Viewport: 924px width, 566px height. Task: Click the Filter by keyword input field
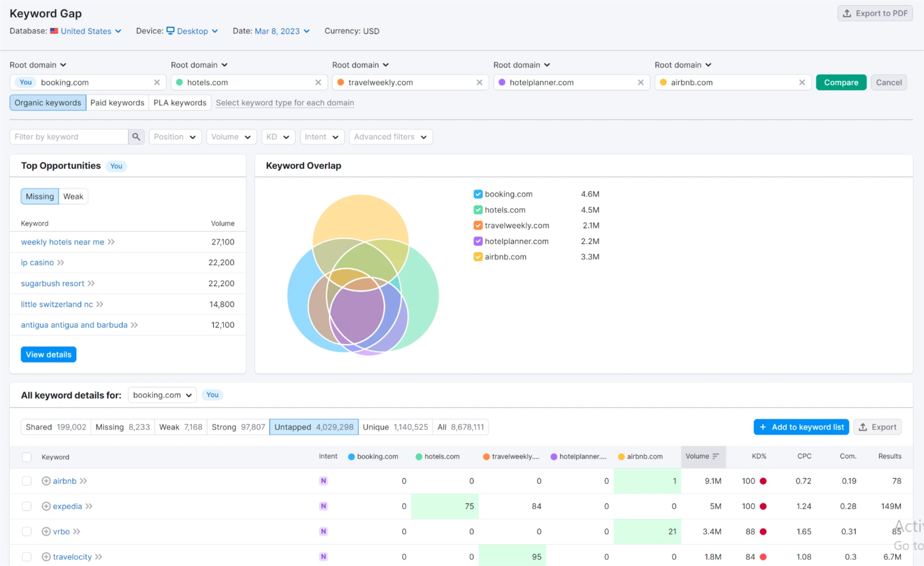[69, 137]
